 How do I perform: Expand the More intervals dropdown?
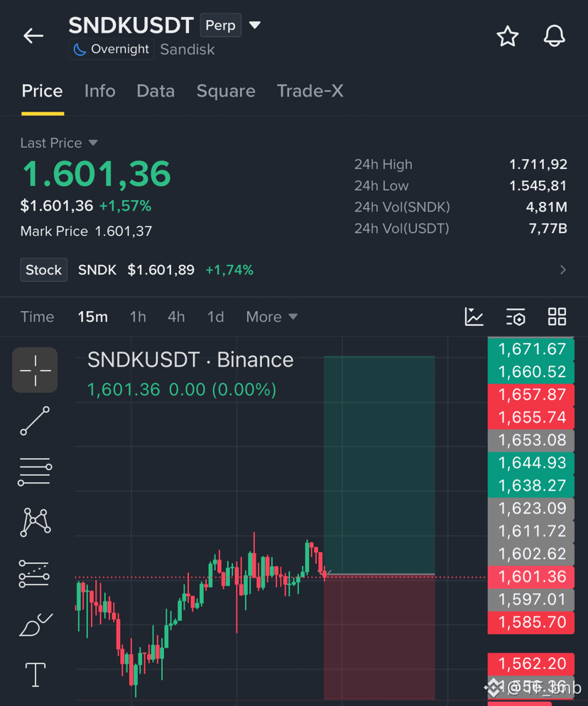point(272,317)
